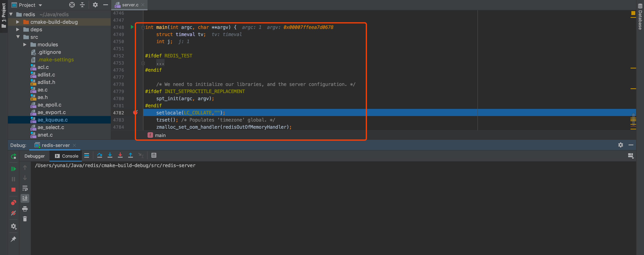Open the .make-settings file
The height and width of the screenshot is (255, 644).
(x=56, y=60)
